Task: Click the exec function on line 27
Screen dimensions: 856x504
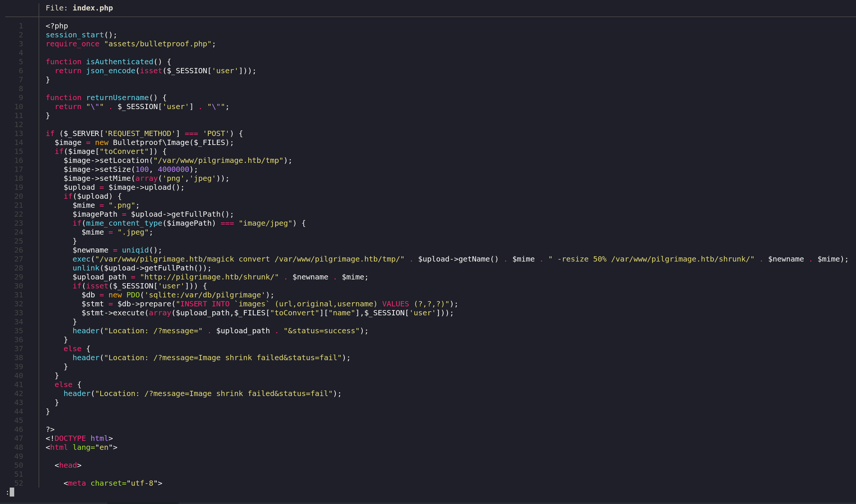Action: click(82, 259)
